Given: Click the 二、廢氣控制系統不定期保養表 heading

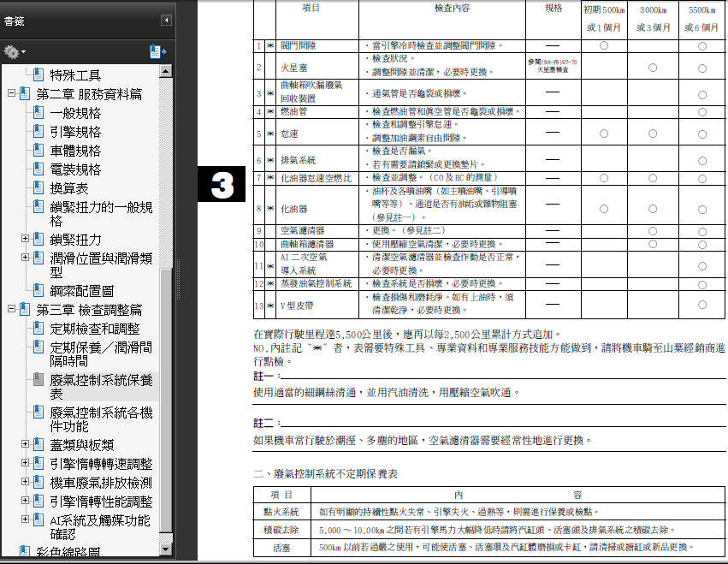Looking at the screenshot, I should (x=325, y=474).
